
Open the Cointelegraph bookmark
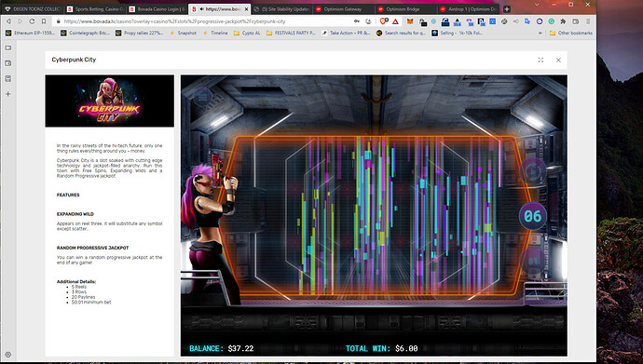[x=86, y=33]
